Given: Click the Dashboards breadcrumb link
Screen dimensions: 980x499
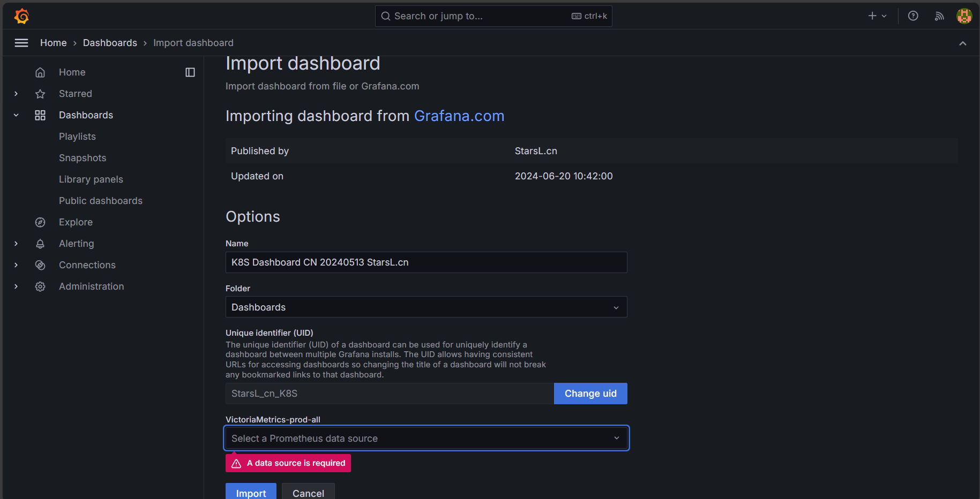Looking at the screenshot, I should click(110, 43).
